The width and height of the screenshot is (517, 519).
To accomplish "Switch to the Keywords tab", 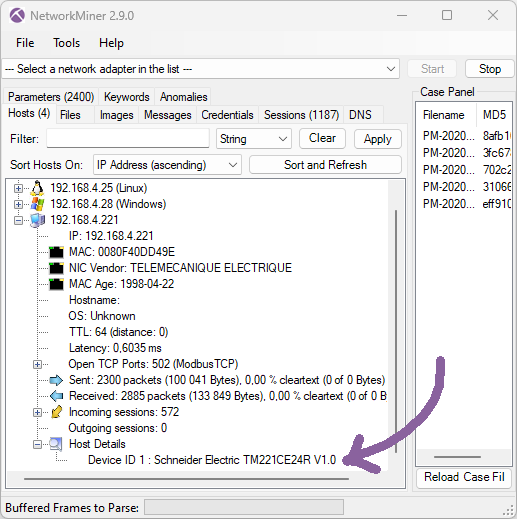I will (127, 97).
